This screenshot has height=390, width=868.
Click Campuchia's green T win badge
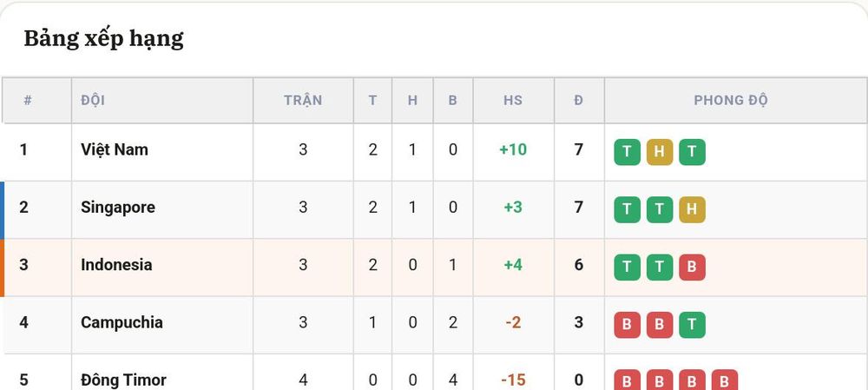tap(692, 325)
